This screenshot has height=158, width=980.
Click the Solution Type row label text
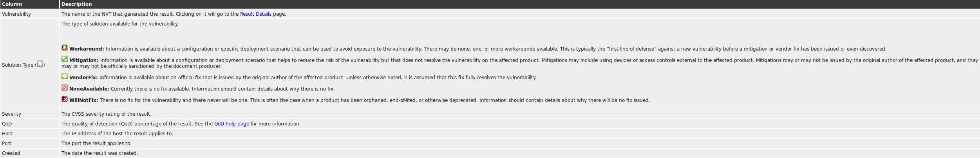coord(18,65)
